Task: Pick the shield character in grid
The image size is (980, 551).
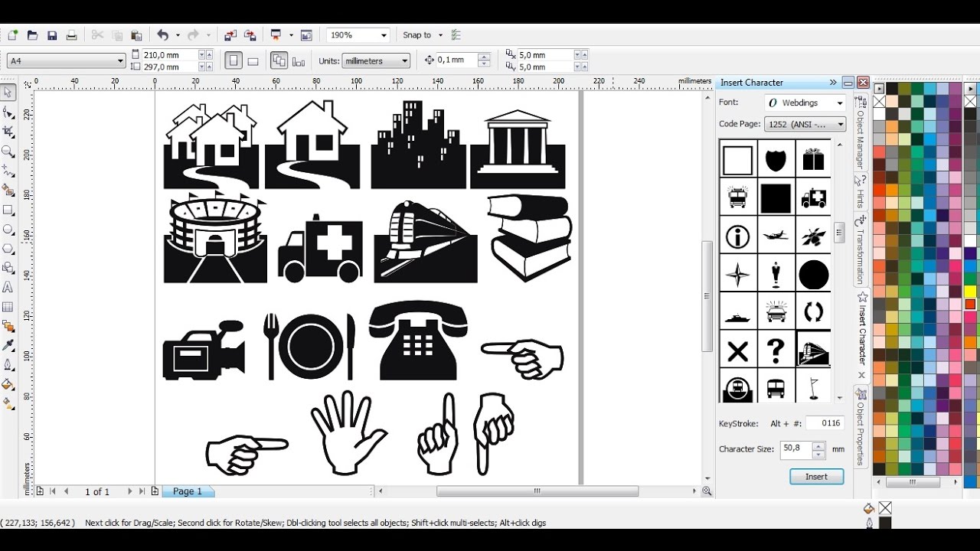Action: [x=776, y=161]
